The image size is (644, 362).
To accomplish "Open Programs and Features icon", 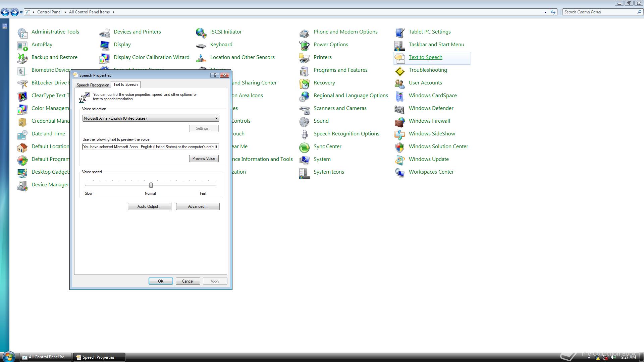I will 305,71.
